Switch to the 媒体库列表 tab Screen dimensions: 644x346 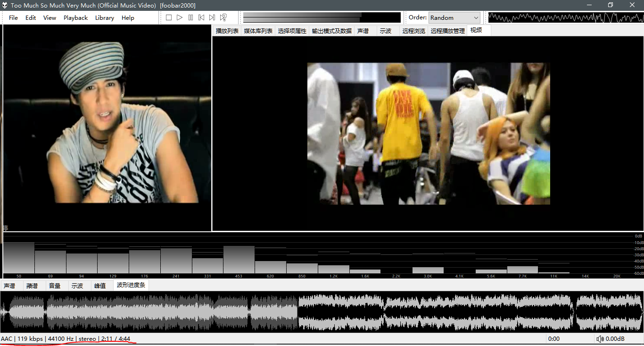point(258,31)
